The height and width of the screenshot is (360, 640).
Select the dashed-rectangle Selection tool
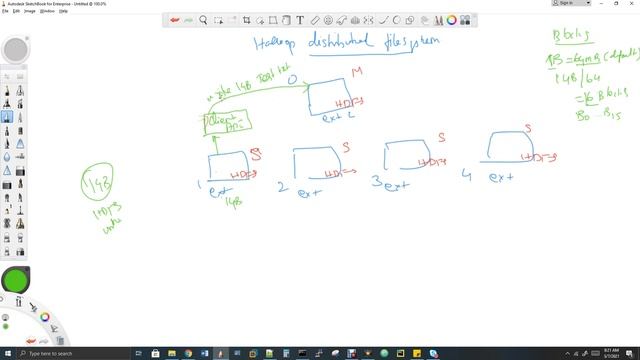click(218, 20)
